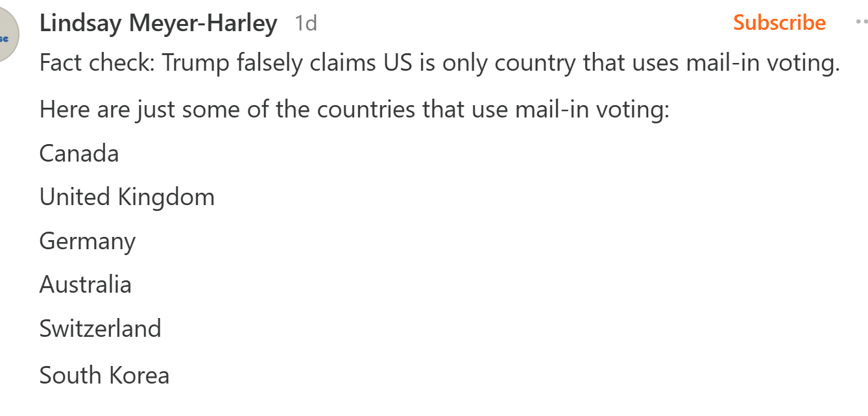This screenshot has height=416, width=868.
Task: Select the Germany list entry
Action: point(88,241)
